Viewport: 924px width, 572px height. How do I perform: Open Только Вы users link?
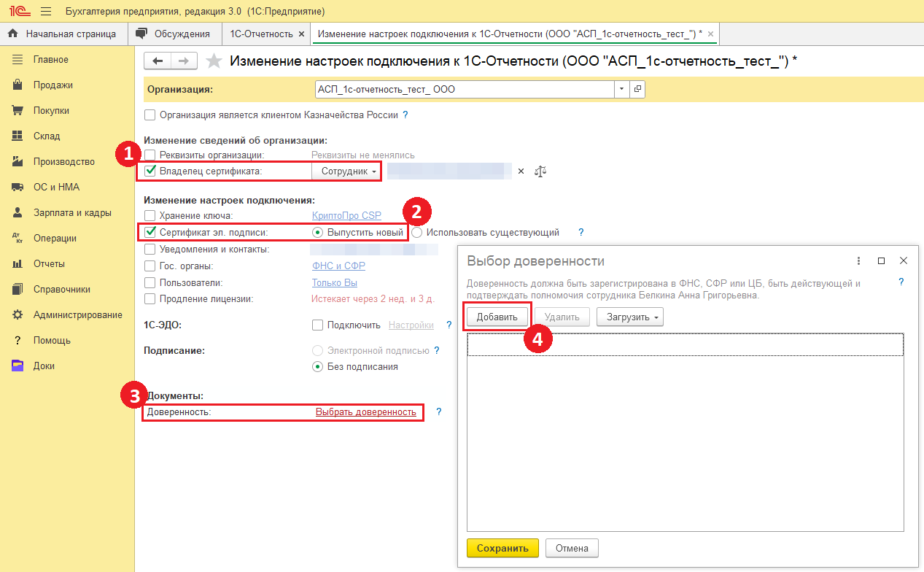point(335,282)
